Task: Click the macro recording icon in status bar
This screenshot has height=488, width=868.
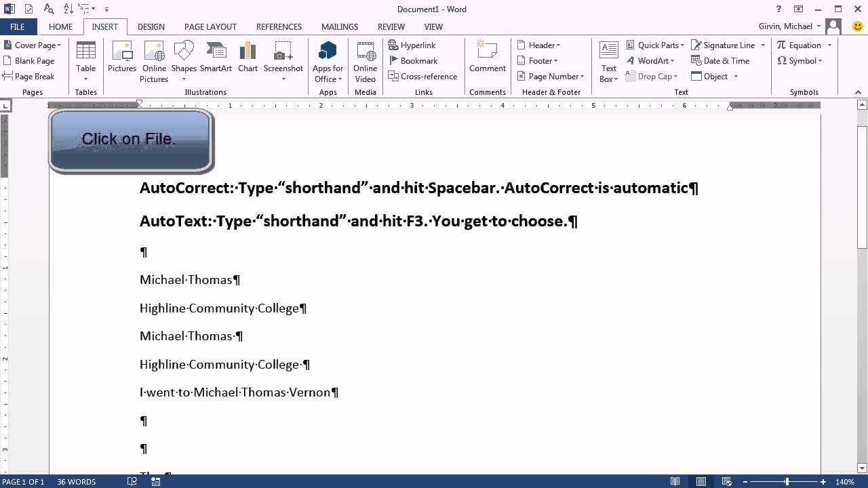Action: point(156,481)
